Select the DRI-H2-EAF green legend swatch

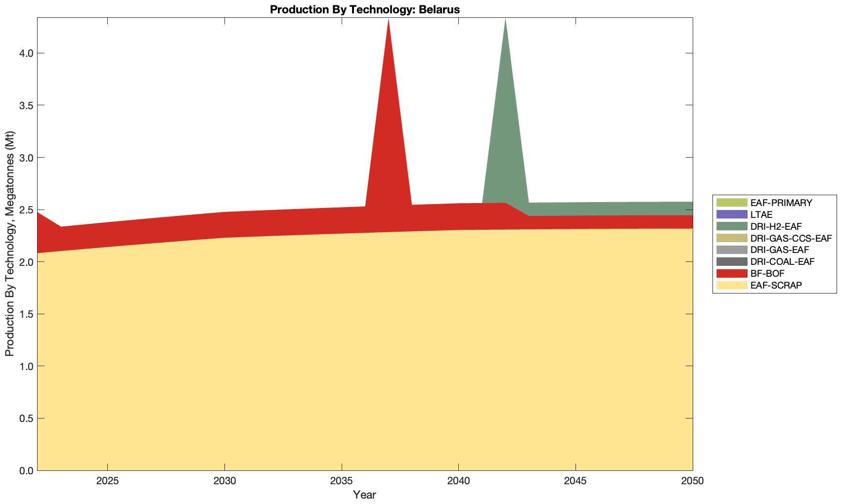tap(731, 226)
